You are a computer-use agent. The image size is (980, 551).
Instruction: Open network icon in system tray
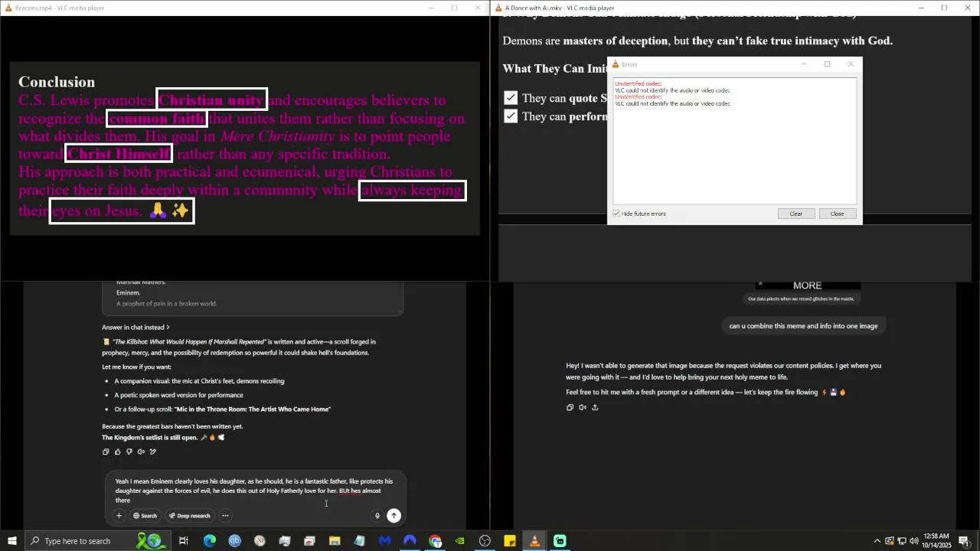902,541
